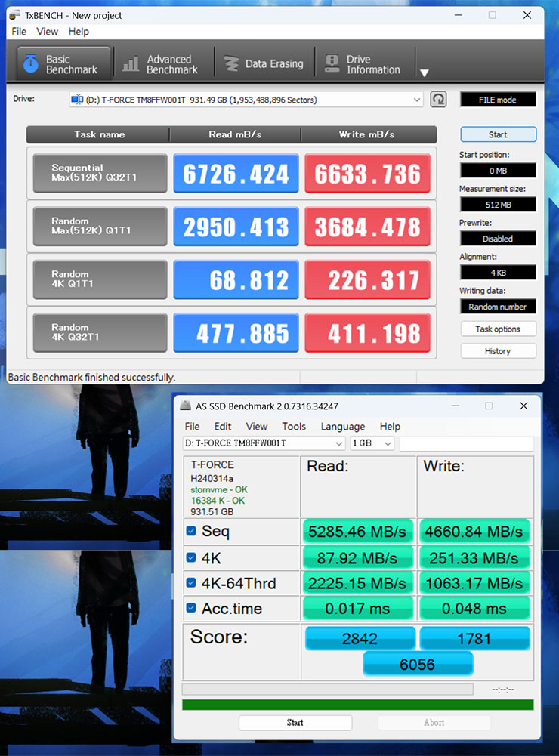Change the Alignment 4 KB setting
Image resolution: width=559 pixels, height=756 pixels.
[498, 273]
